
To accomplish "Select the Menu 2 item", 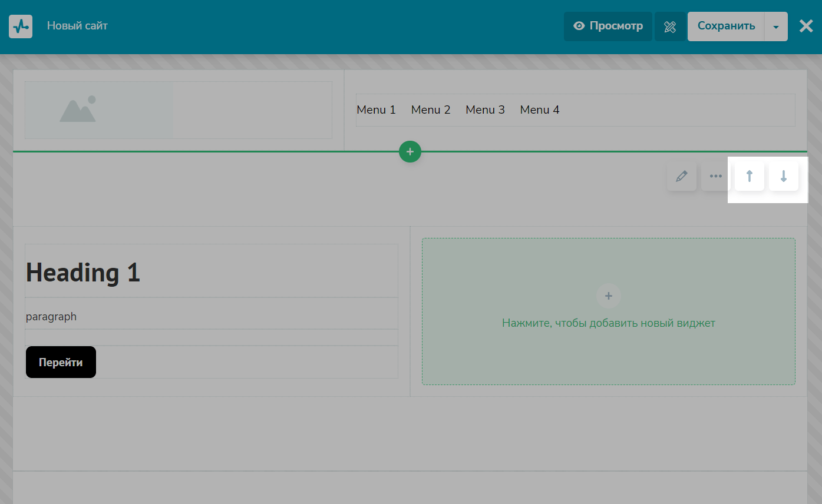I will pyautogui.click(x=431, y=110).
